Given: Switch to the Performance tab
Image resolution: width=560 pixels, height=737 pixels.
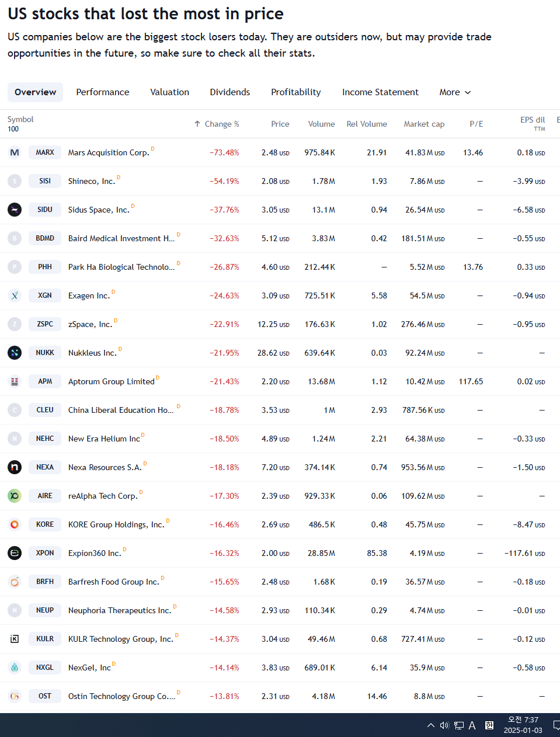Looking at the screenshot, I should point(103,92).
